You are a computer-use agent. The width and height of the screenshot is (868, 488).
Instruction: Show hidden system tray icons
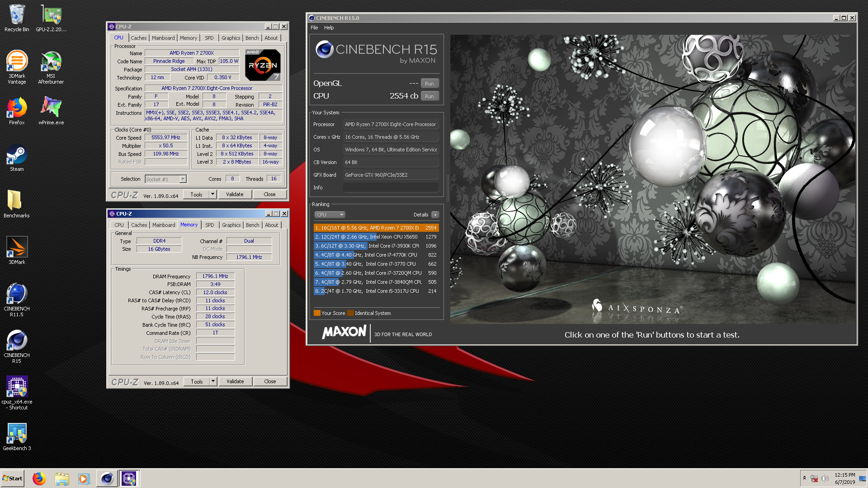(x=804, y=478)
